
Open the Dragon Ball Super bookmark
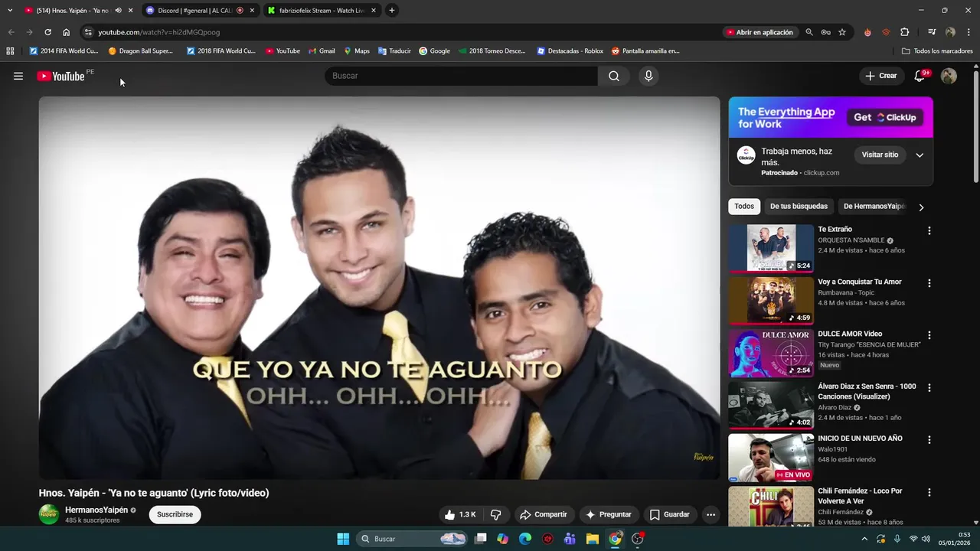point(141,51)
